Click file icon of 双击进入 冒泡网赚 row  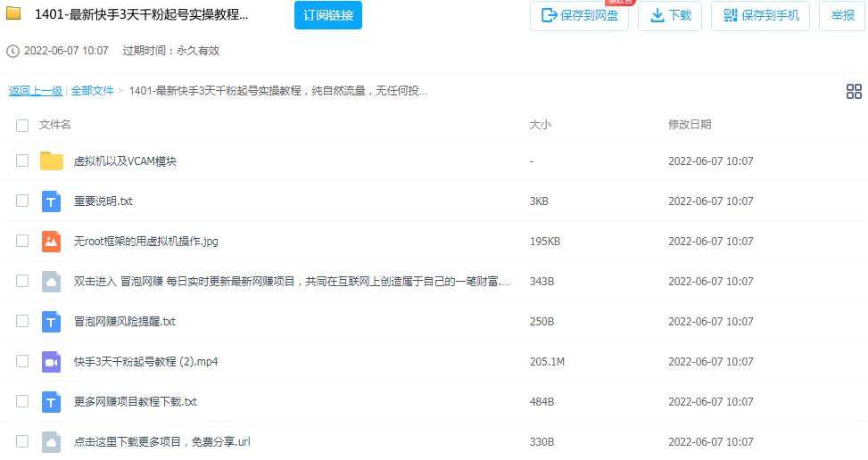pyautogui.click(x=52, y=282)
